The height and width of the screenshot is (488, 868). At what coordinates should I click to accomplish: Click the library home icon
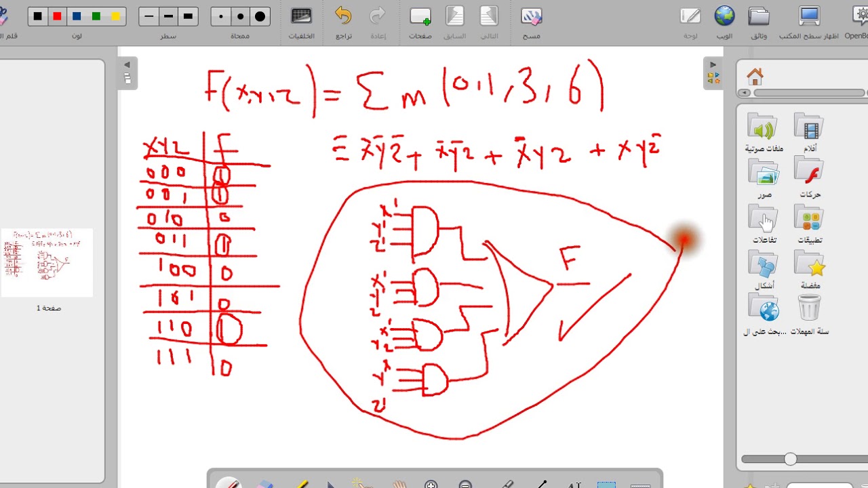(x=755, y=76)
